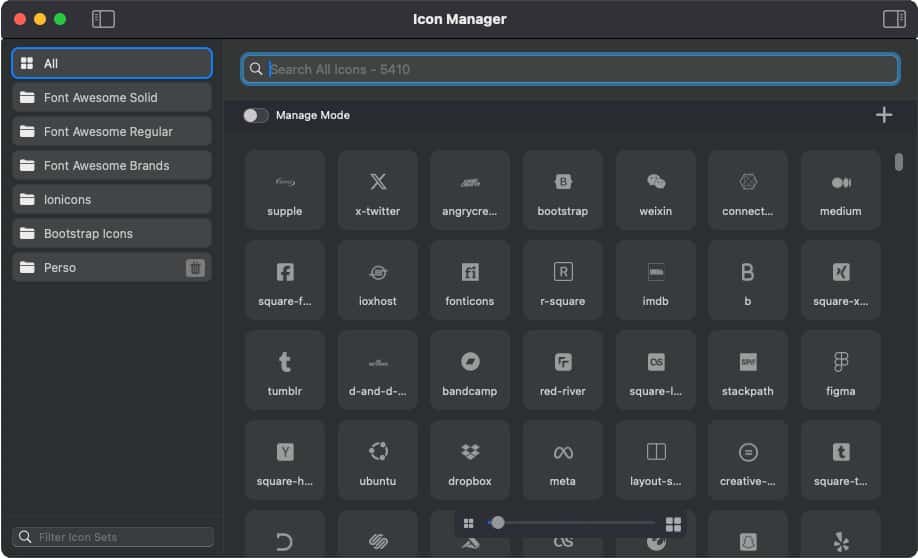Select the Bootstrap Icons set
Image resolution: width=918 pixels, height=559 pixels.
pos(112,234)
